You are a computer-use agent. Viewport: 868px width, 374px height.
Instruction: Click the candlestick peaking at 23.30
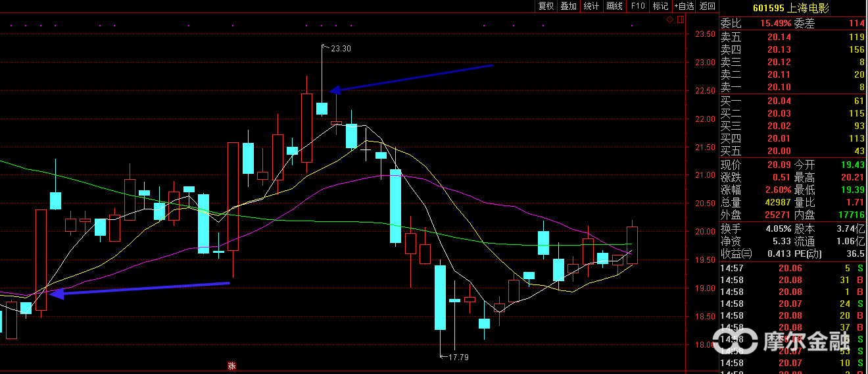(322, 108)
